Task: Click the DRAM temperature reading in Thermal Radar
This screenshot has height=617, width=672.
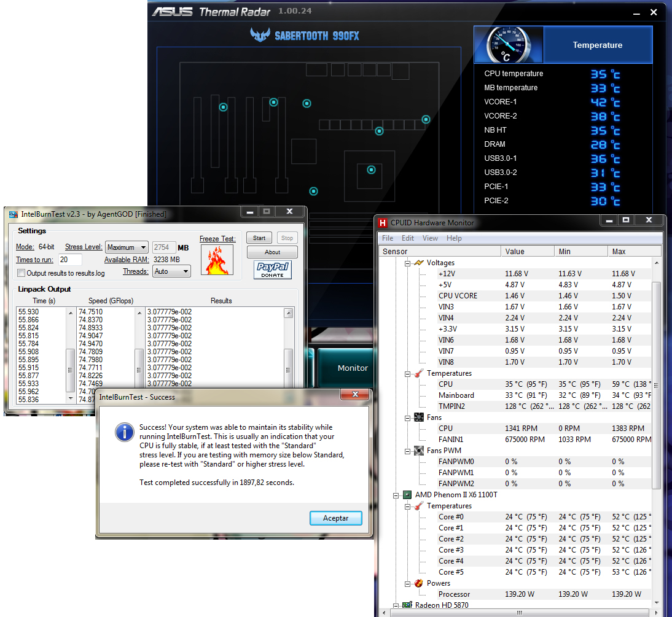Action: (605, 145)
